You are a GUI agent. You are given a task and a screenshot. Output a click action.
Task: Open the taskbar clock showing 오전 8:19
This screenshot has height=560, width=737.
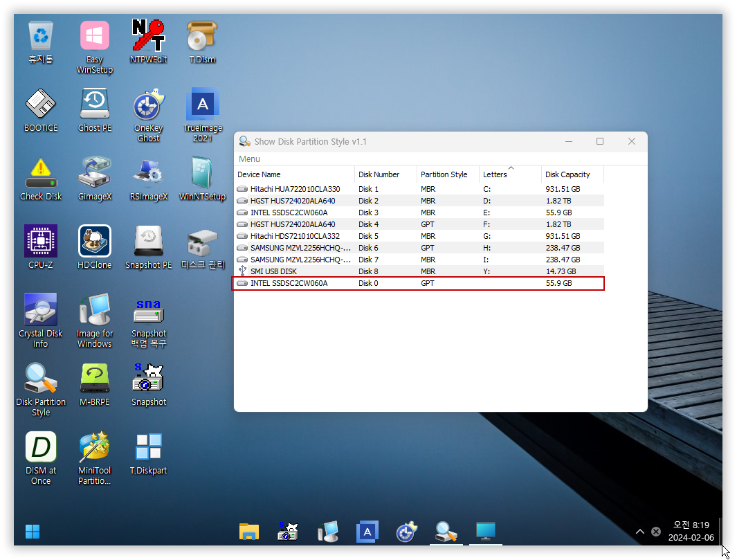click(x=691, y=532)
